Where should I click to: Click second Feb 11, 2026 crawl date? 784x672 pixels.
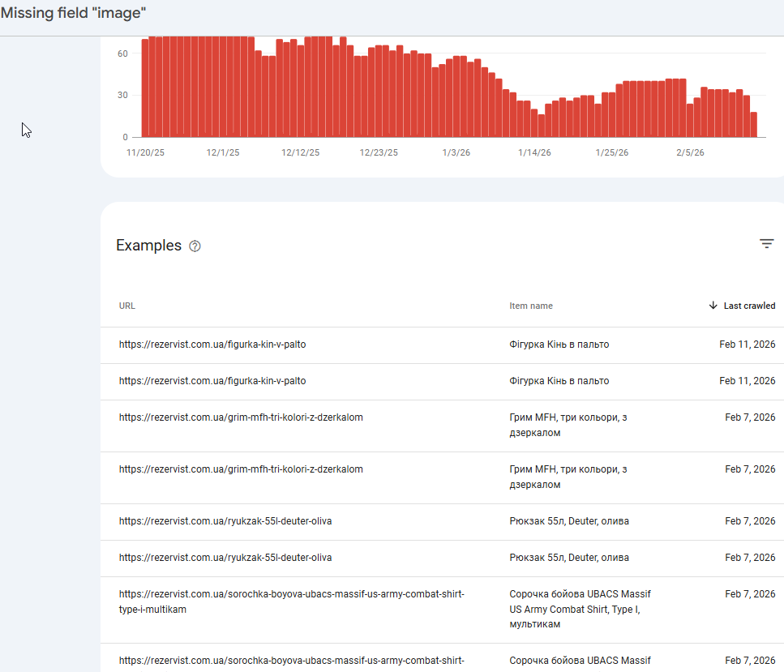point(747,381)
